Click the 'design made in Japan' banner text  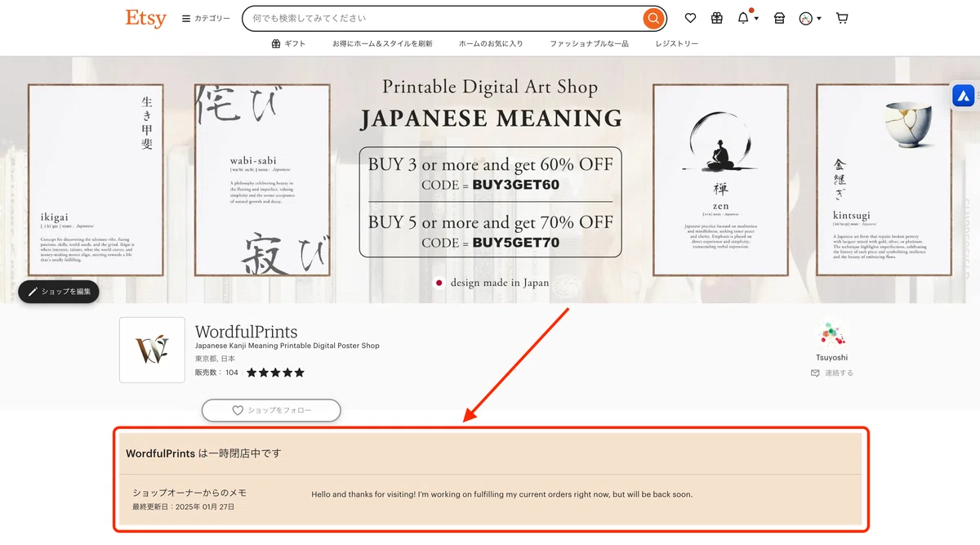click(500, 283)
